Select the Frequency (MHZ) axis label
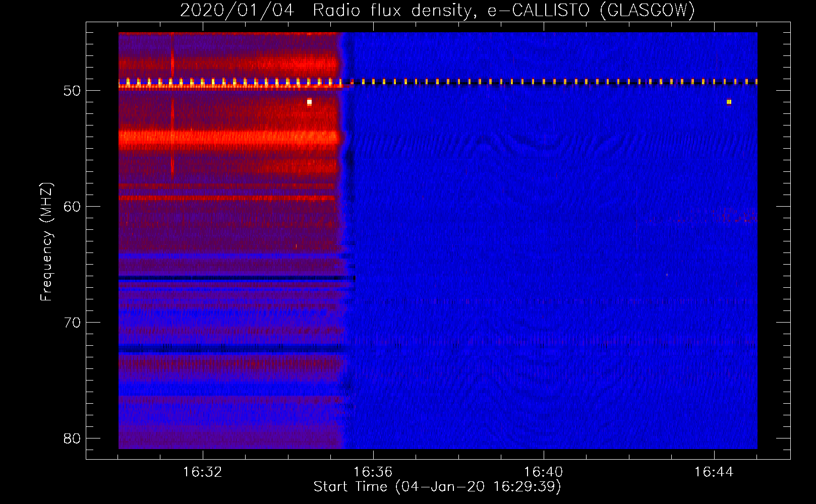Viewport: 816px width, 504px height. tap(46, 241)
